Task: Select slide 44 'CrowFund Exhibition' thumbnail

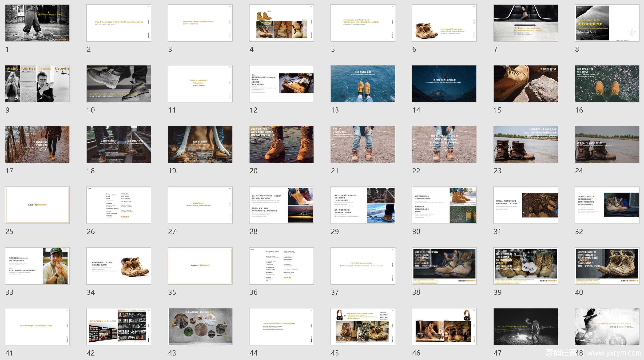Action: (282, 327)
